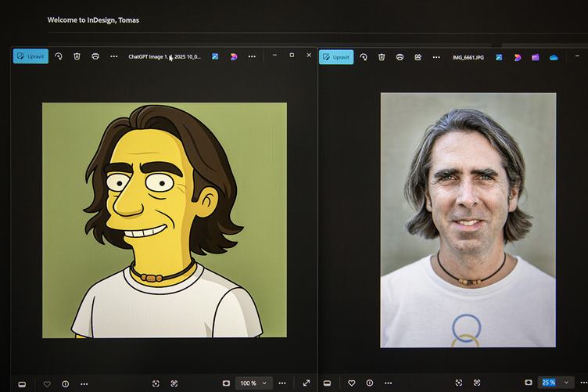Screen dimensions: 588x392
Task: Open the OneDrive cloud icon in IMG_6661 window
Action: 554,57
